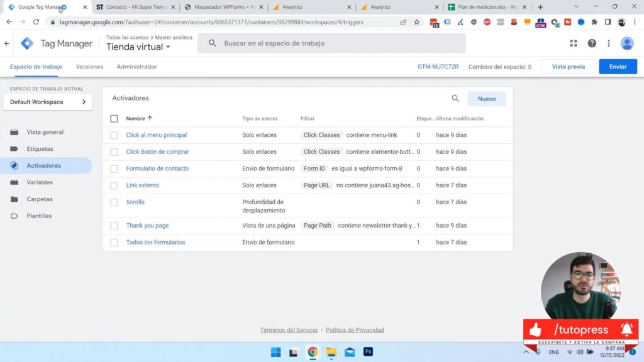The height and width of the screenshot is (362, 644).
Task: Open the Link externo trigger
Action: click(142, 185)
